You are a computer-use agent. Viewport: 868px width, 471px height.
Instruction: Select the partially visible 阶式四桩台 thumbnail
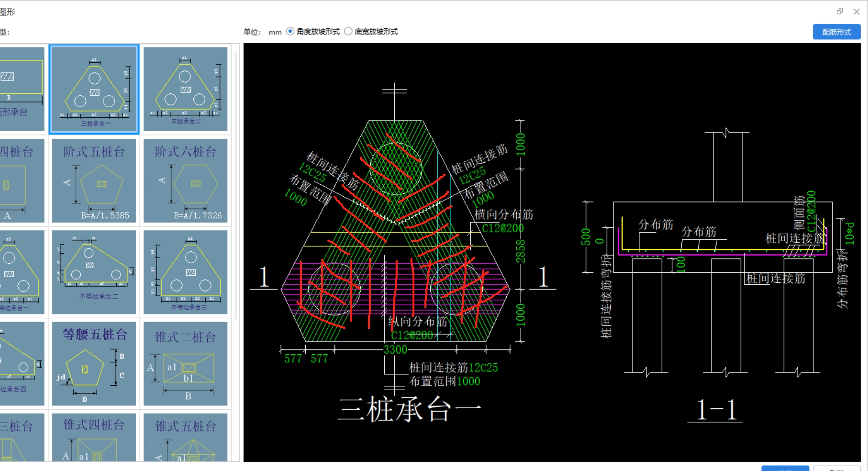click(x=22, y=181)
